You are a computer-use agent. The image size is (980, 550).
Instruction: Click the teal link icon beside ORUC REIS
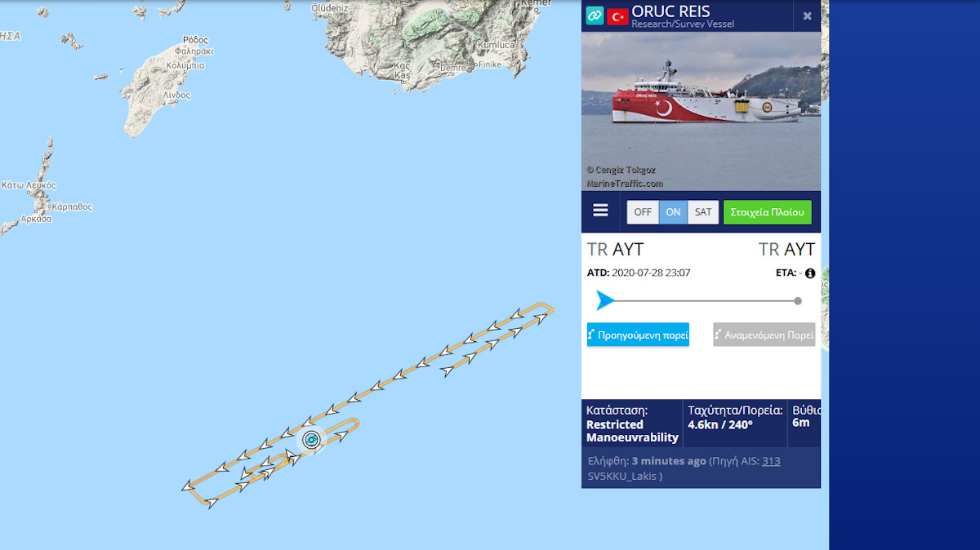tap(595, 16)
